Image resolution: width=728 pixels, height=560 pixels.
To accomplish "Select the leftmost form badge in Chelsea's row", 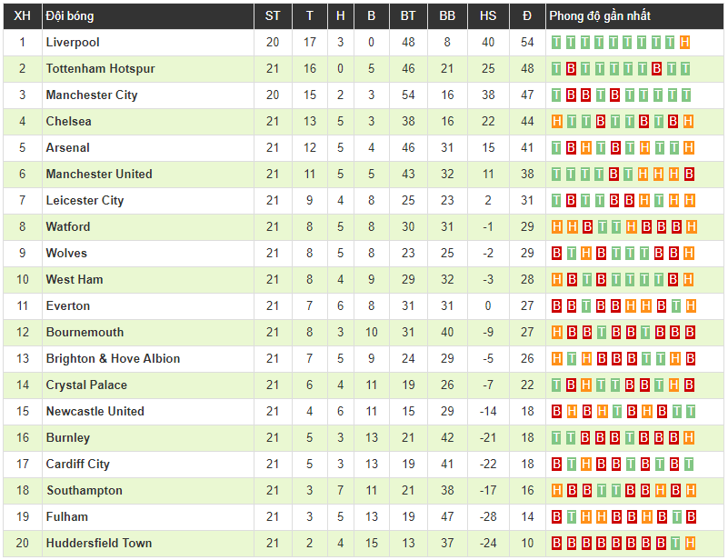I will coord(557,122).
